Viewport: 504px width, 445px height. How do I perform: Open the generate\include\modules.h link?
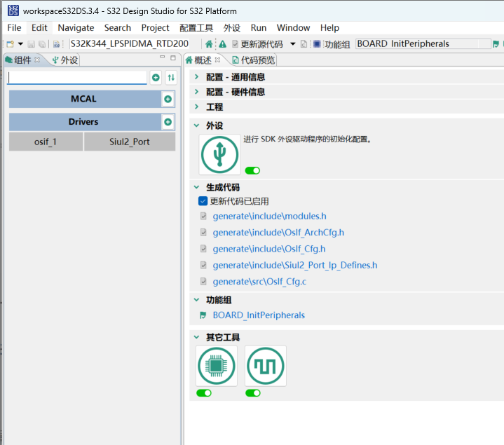pyautogui.click(x=269, y=217)
